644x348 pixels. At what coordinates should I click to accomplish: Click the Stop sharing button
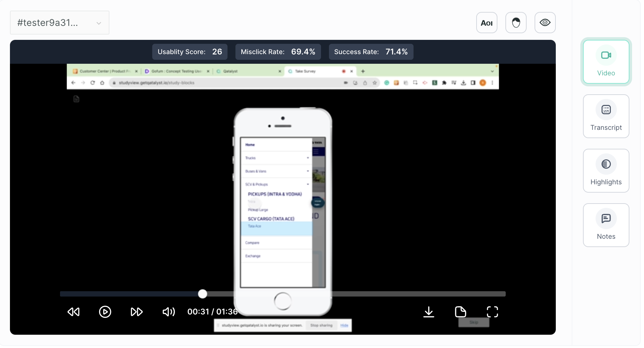tap(321, 325)
